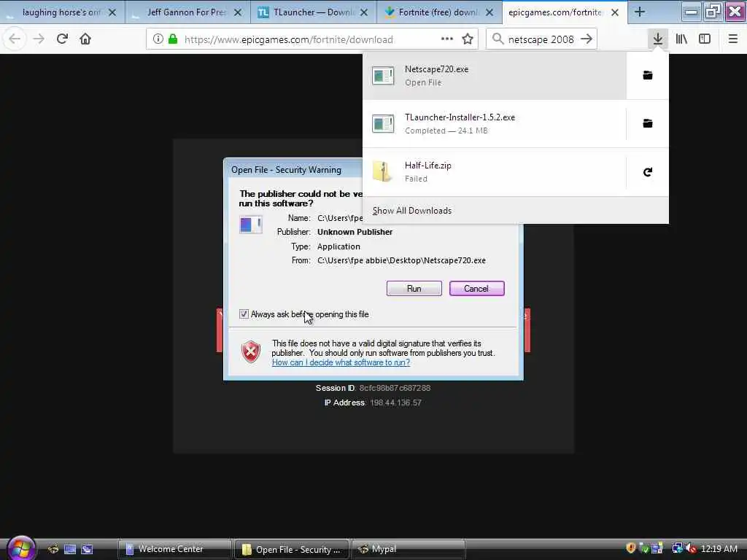Open How can I decide what software link
The image size is (747, 560).
click(341, 362)
